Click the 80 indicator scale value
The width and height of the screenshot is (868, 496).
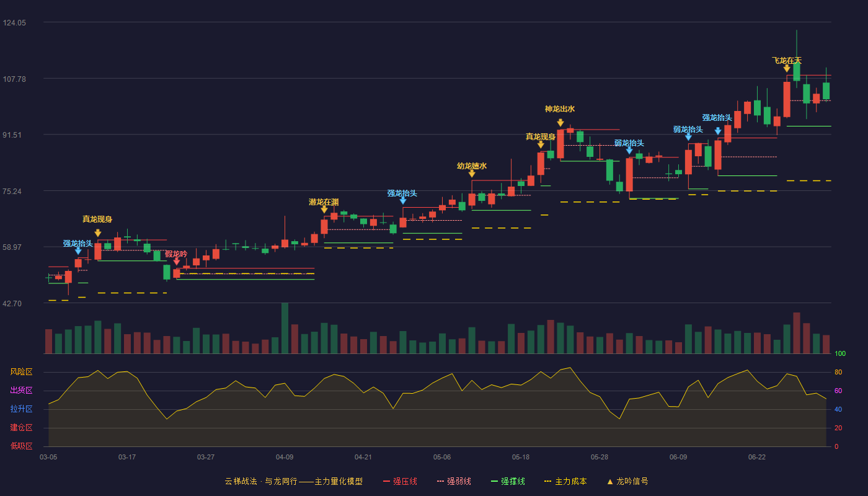(x=838, y=372)
